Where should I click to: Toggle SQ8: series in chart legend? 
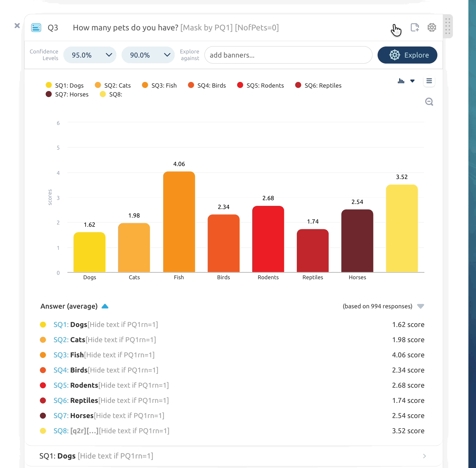pos(111,94)
